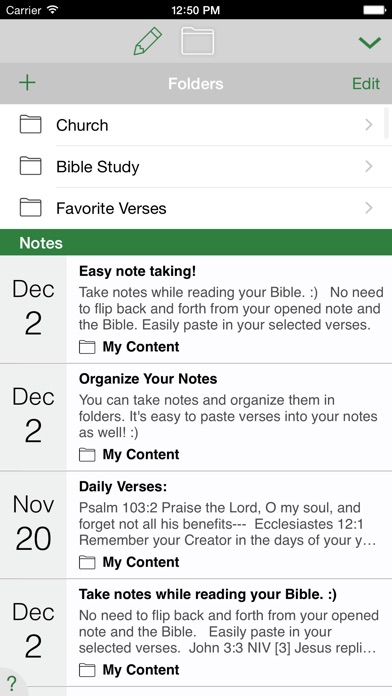Select the Notes section header

pyautogui.click(x=196, y=242)
